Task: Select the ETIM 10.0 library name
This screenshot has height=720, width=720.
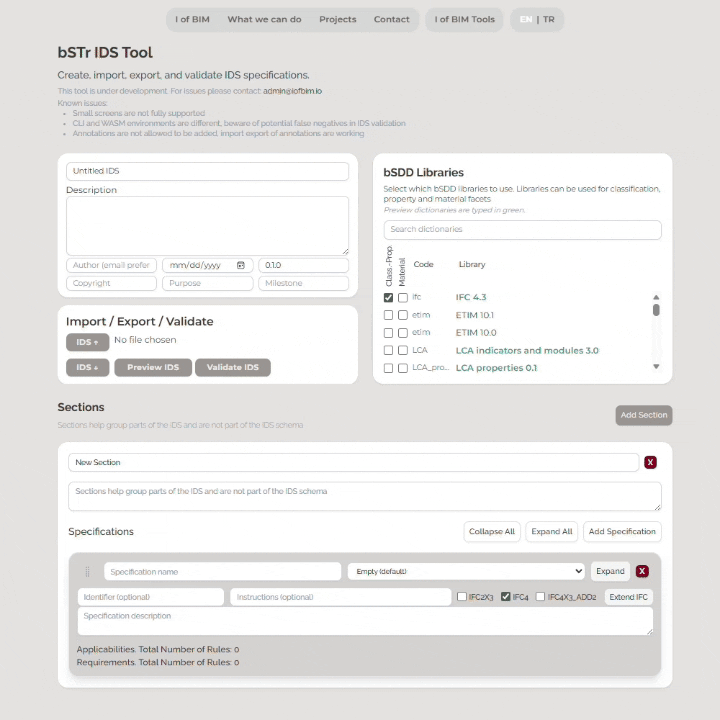Action: (476, 332)
